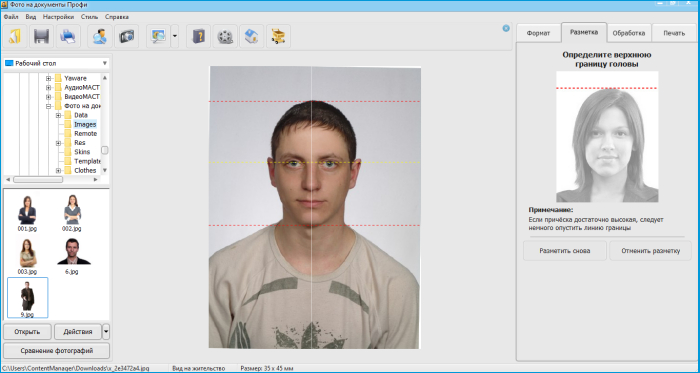Click the open file toolbar icon
The width and height of the screenshot is (700, 373).
(15, 37)
